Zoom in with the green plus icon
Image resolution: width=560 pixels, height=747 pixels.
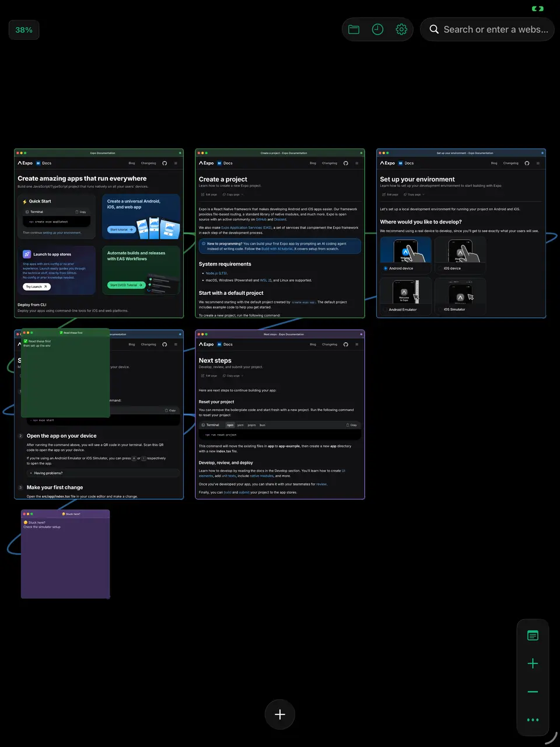point(533,664)
